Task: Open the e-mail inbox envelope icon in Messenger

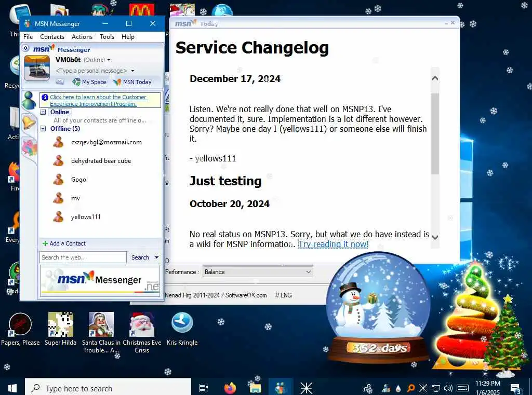Action: (60, 81)
